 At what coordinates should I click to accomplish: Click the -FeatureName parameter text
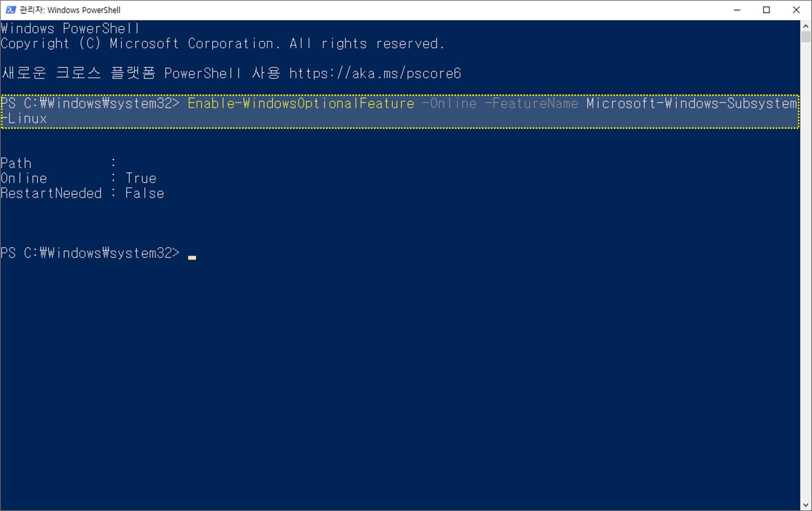tap(531, 103)
